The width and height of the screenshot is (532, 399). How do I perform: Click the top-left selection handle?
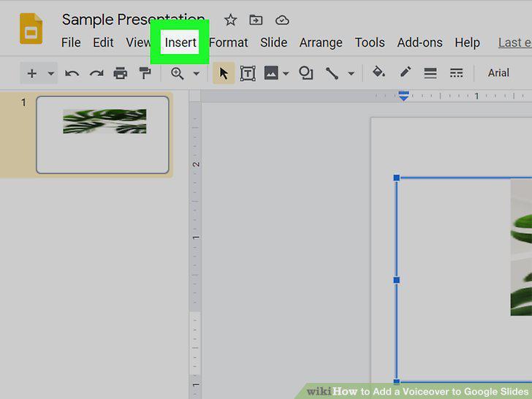pos(396,178)
